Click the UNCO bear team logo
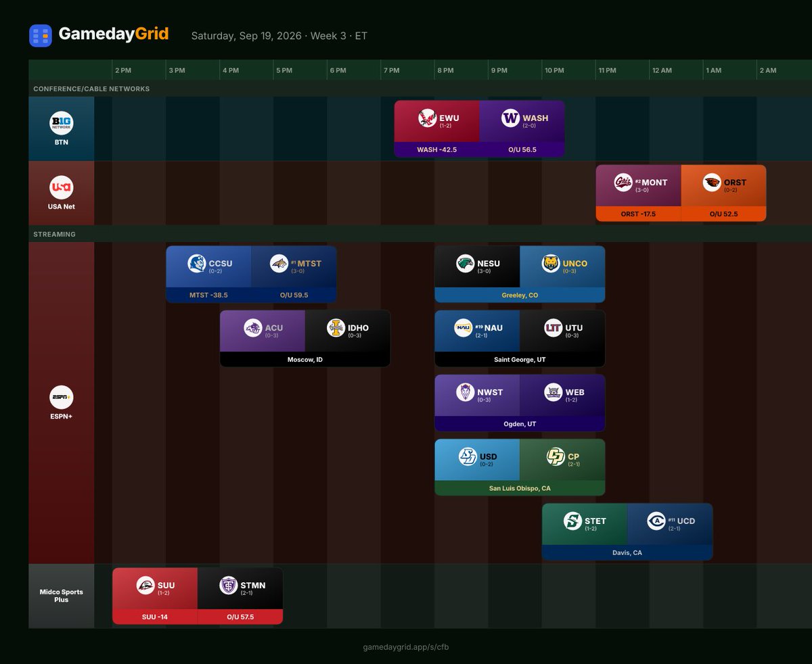The width and height of the screenshot is (812, 664). point(551,264)
